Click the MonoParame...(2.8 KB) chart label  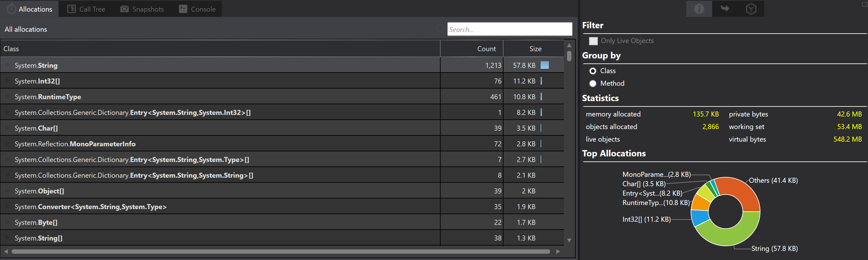pos(656,175)
